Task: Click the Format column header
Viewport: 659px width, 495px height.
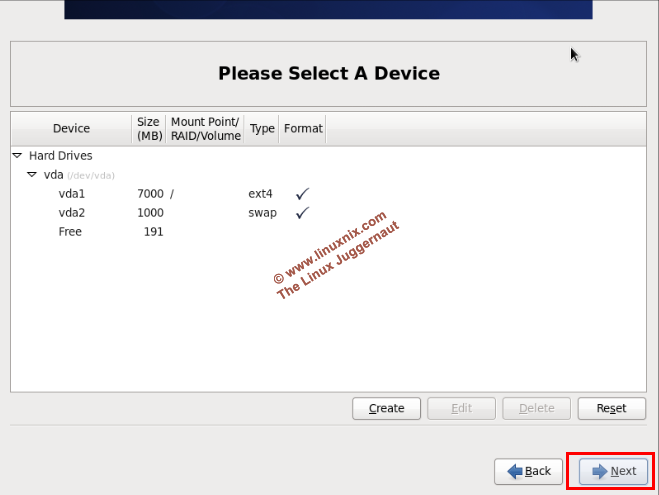Action: point(303,129)
